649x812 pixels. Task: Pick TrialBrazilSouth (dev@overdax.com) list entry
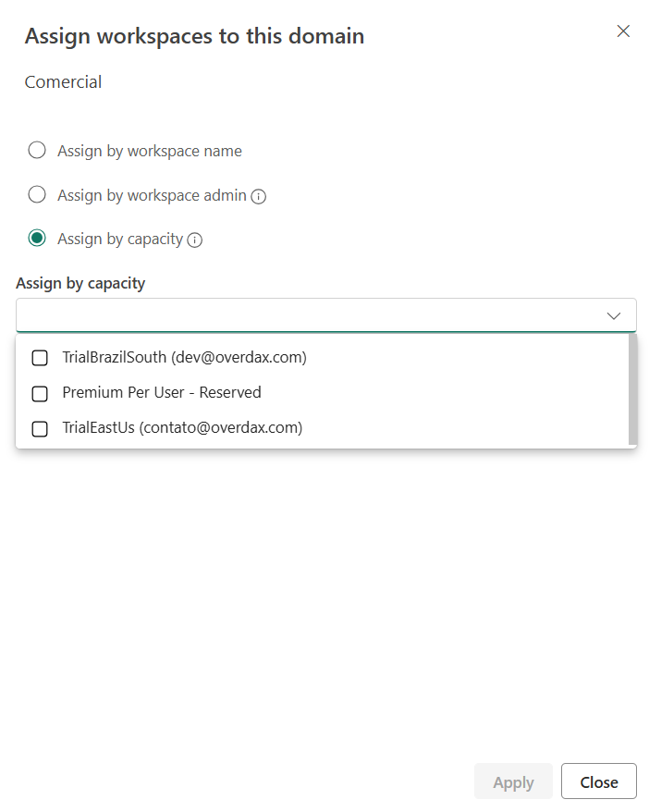point(184,357)
